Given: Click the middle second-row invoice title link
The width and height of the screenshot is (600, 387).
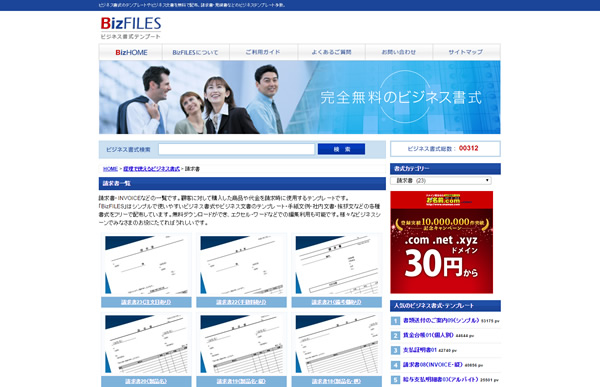Looking at the screenshot, I should (241, 381).
